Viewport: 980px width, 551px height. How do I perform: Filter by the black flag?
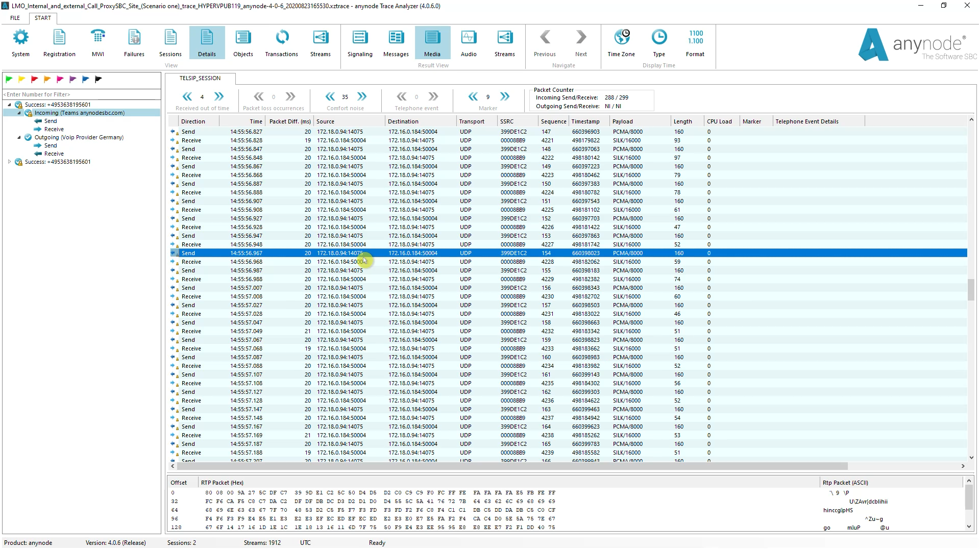click(99, 79)
